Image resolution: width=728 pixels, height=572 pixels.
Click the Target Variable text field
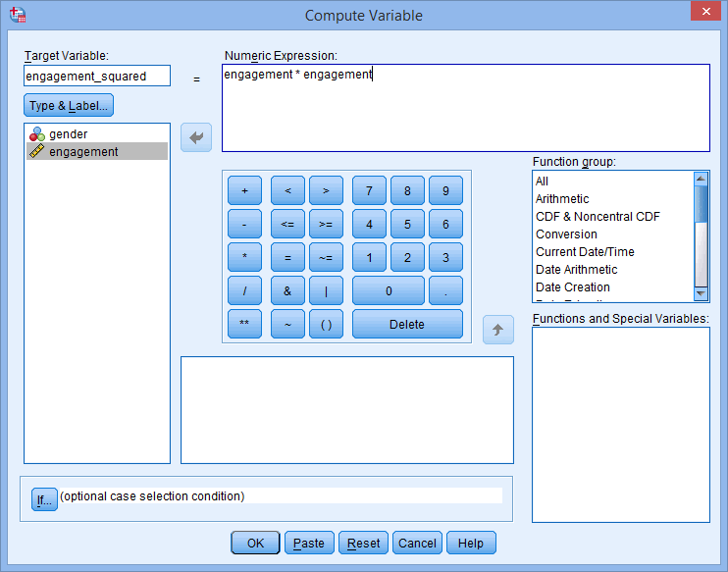[x=96, y=77]
